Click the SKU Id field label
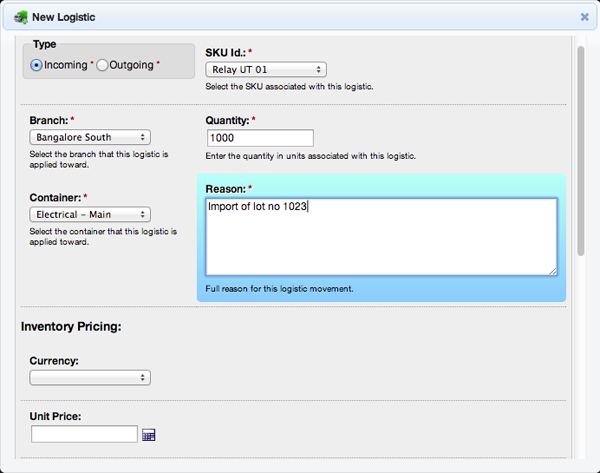This screenshot has width=600, height=473. 230,51
